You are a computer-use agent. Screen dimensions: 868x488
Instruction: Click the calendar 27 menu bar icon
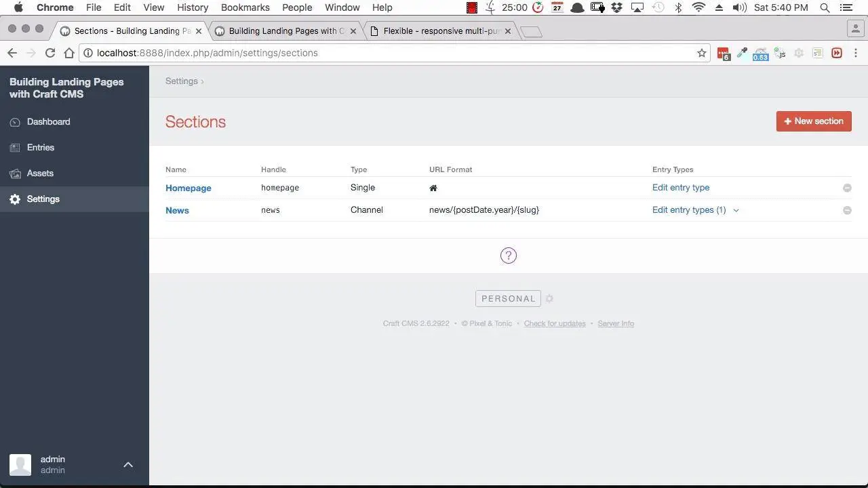point(557,7)
